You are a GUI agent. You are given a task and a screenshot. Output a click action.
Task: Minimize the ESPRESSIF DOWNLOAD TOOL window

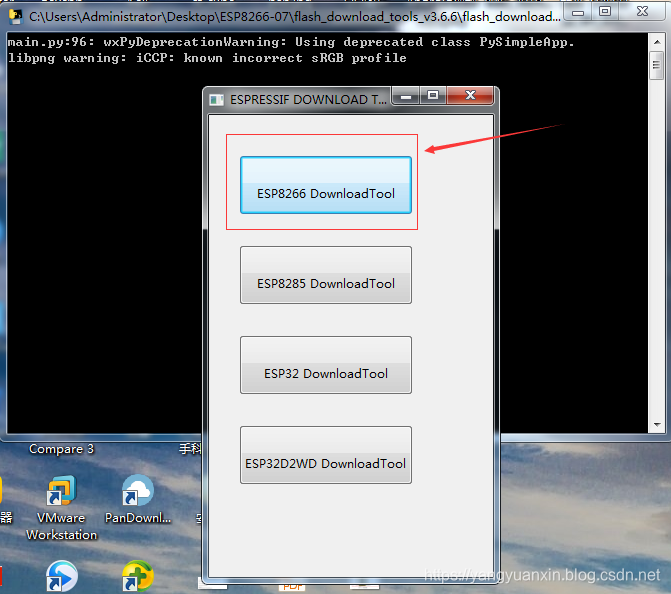406,95
